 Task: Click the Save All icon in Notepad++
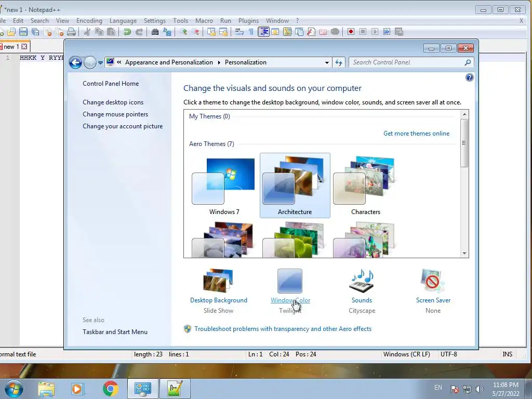click(x=35, y=32)
